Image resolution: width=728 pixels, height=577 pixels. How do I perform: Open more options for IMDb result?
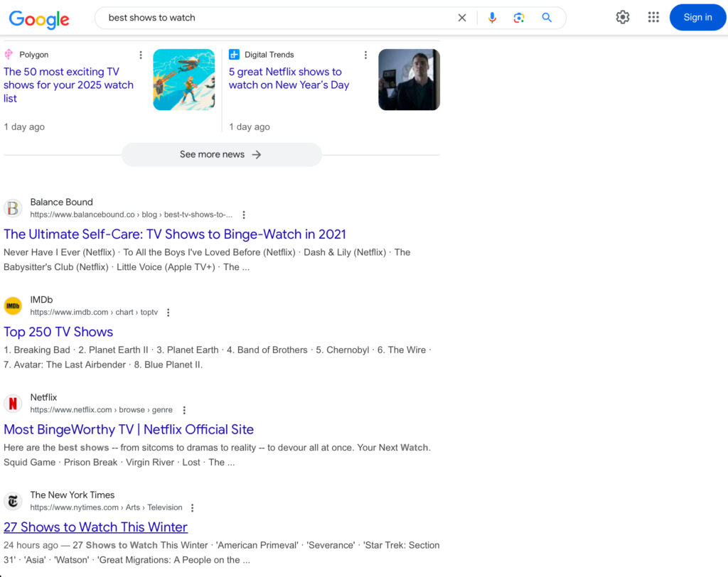click(x=168, y=313)
